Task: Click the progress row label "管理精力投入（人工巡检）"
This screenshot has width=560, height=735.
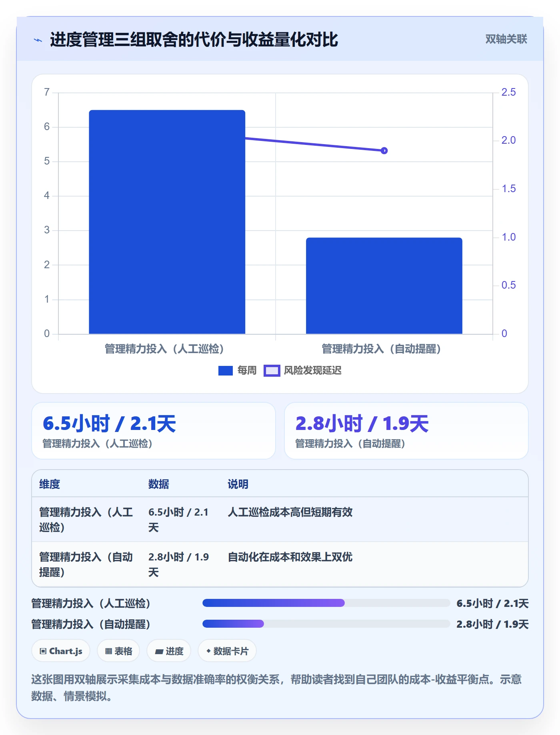Action: pyautogui.click(x=91, y=603)
